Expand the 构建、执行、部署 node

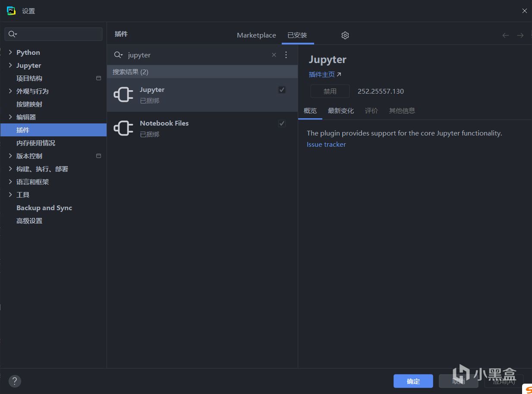click(10, 169)
